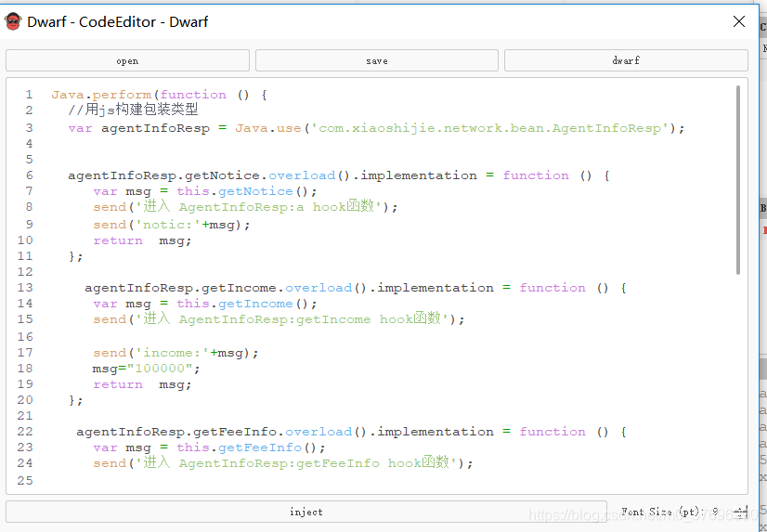
Task: Click the send 'AgentInfoResp:getFeeInfo hook' line
Action: (283, 463)
